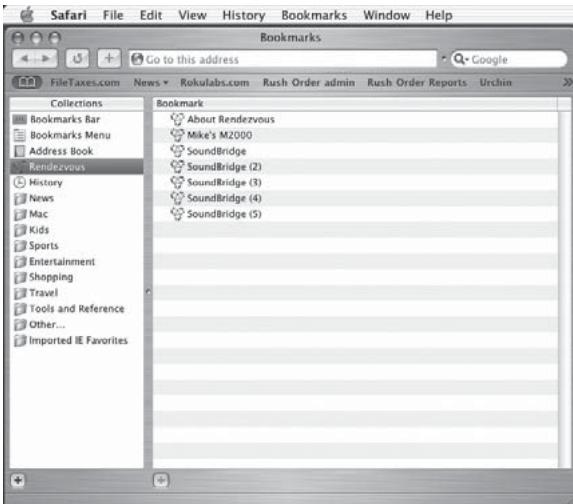Screen dimensions: 573x504
Task: Open the Edit menu
Action: tap(151, 15)
